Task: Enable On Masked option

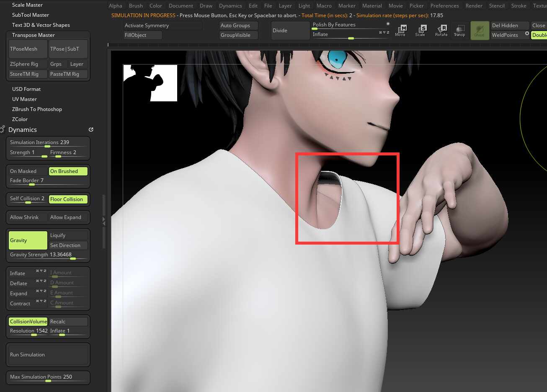Action: click(x=28, y=171)
